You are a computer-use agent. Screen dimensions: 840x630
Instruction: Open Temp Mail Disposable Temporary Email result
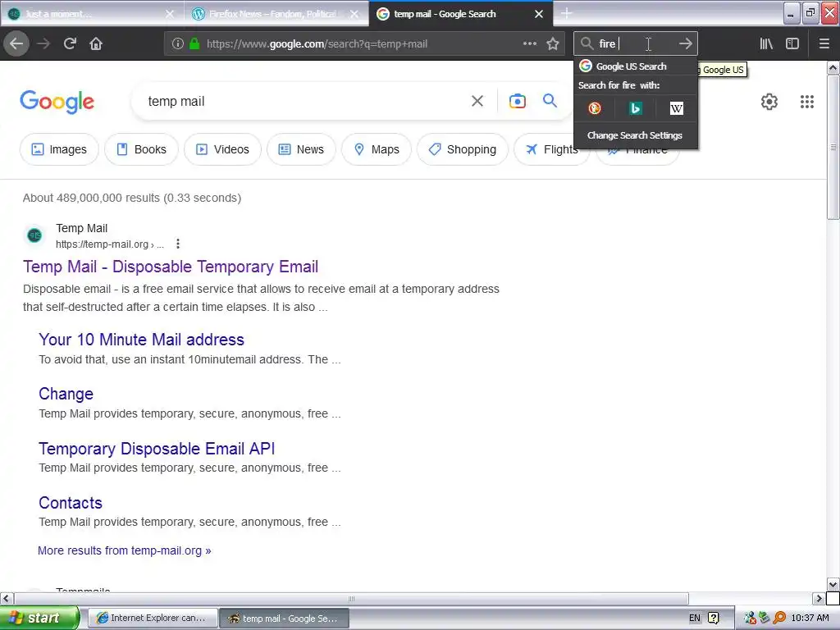(x=171, y=267)
